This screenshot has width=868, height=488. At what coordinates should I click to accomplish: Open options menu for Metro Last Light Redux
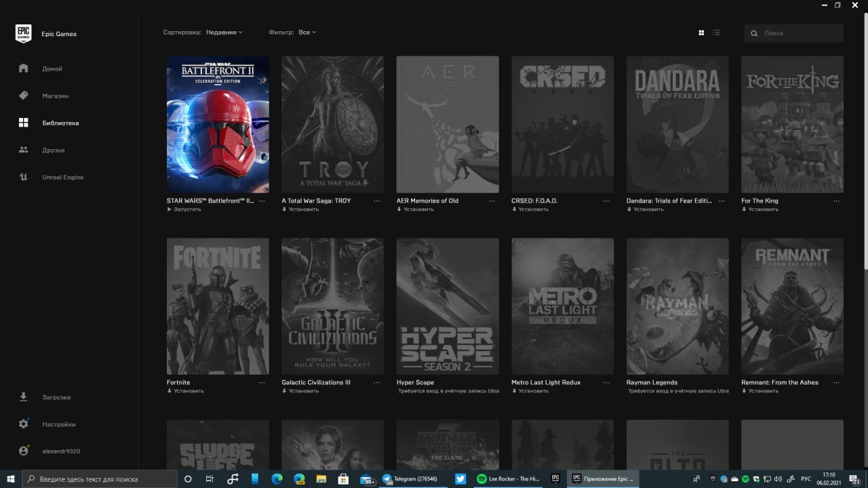pos(606,383)
